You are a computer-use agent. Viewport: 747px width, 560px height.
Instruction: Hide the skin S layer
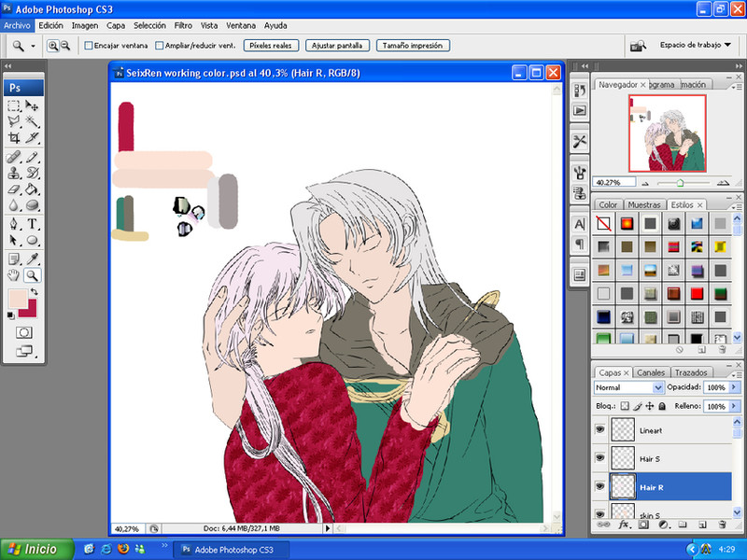coord(600,513)
